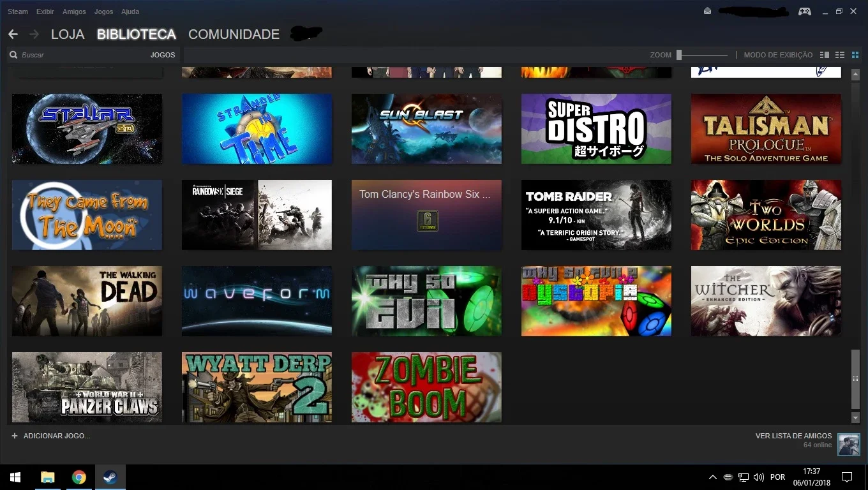Image resolution: width=868 pixels, height=490 pixels.
Task: Click the library scrollbar up arrow
Action: point(856,75)
